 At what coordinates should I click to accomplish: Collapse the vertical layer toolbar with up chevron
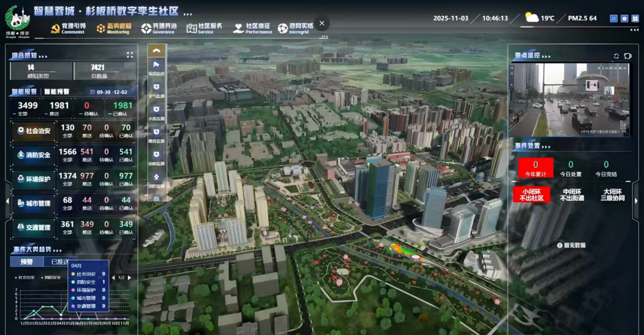pyautogui.click(x=156, y=51)
